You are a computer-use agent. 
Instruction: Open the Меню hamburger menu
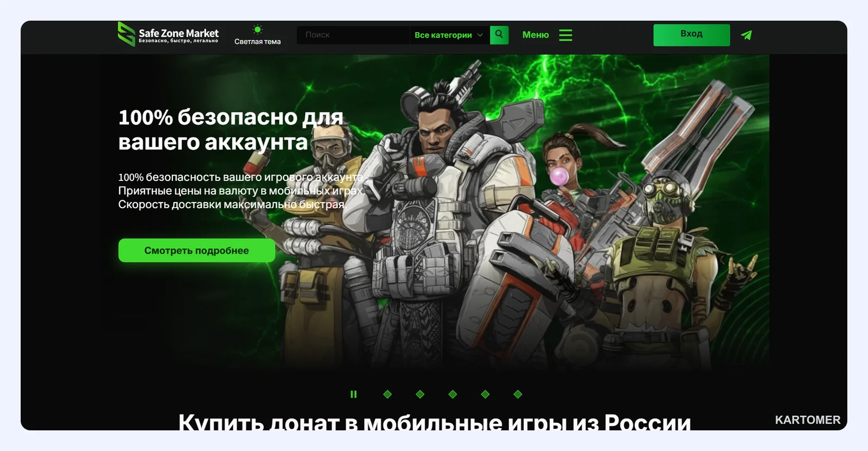pos(547,35)
